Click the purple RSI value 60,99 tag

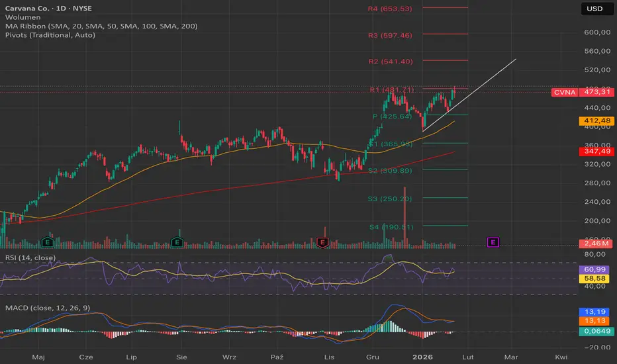[x=596, y=270]
